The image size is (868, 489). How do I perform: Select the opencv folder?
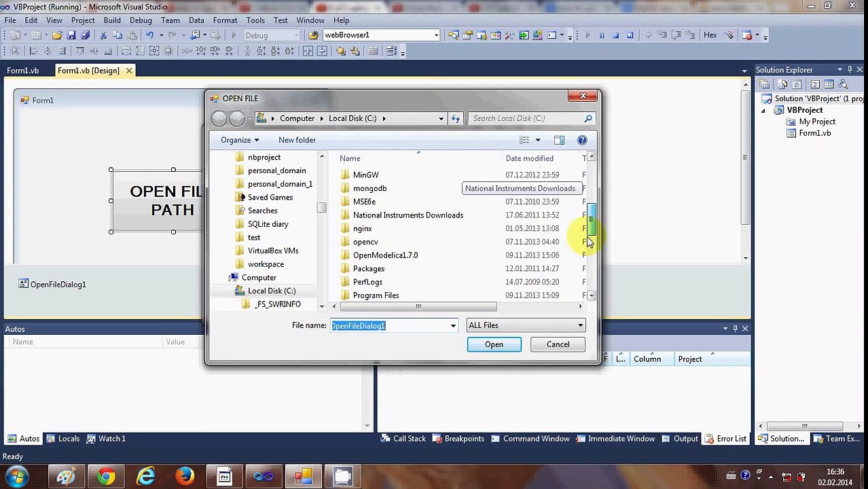(365, 242)
